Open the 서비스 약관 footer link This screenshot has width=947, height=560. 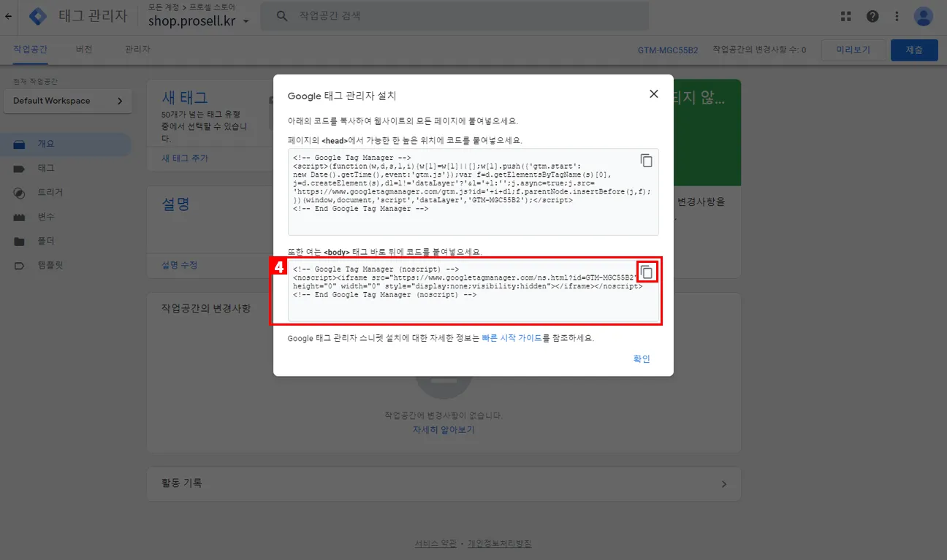[436, 544]
